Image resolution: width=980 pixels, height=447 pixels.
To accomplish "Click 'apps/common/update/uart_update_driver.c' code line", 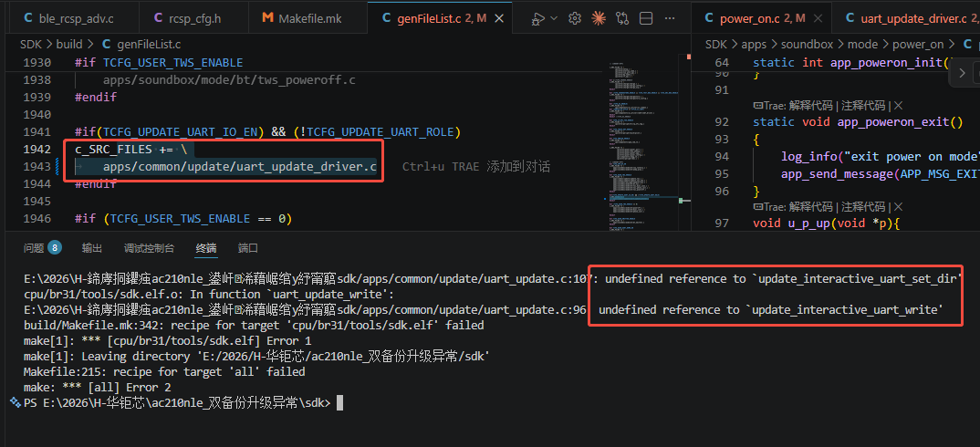I will 240,167.
